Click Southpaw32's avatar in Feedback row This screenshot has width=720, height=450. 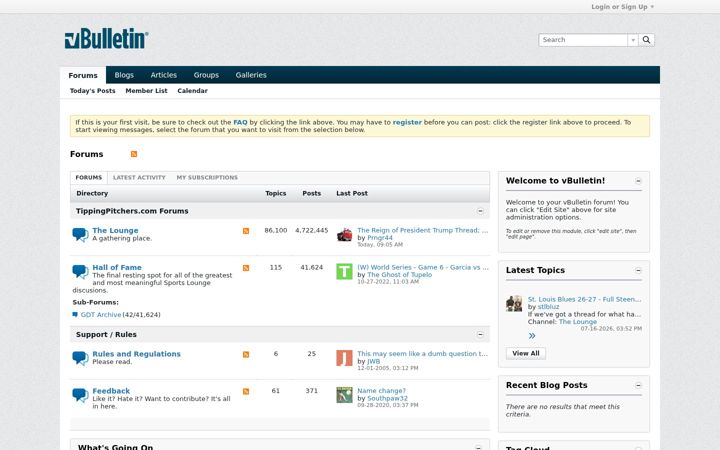coord(344,395)
